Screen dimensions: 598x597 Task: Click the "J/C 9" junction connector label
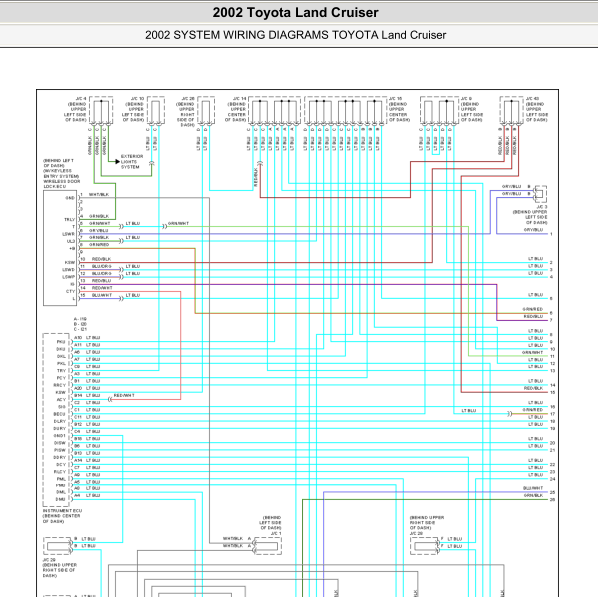(x=466, y=99)
